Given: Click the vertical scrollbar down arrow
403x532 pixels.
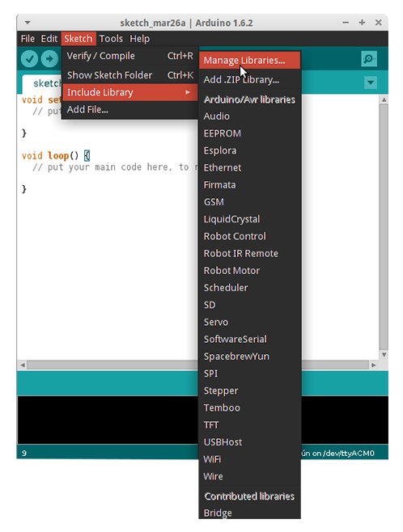Looking at the screenshot, I should point(384,355).
